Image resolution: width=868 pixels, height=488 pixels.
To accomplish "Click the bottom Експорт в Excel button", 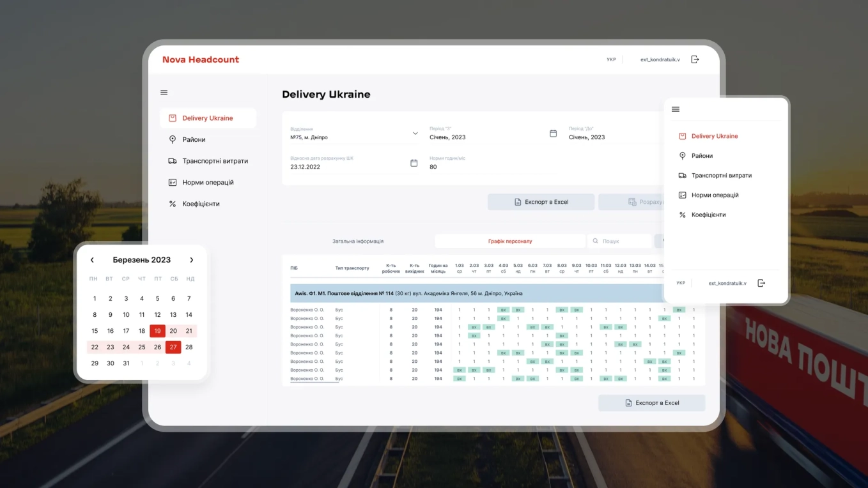I will point(651,403).
